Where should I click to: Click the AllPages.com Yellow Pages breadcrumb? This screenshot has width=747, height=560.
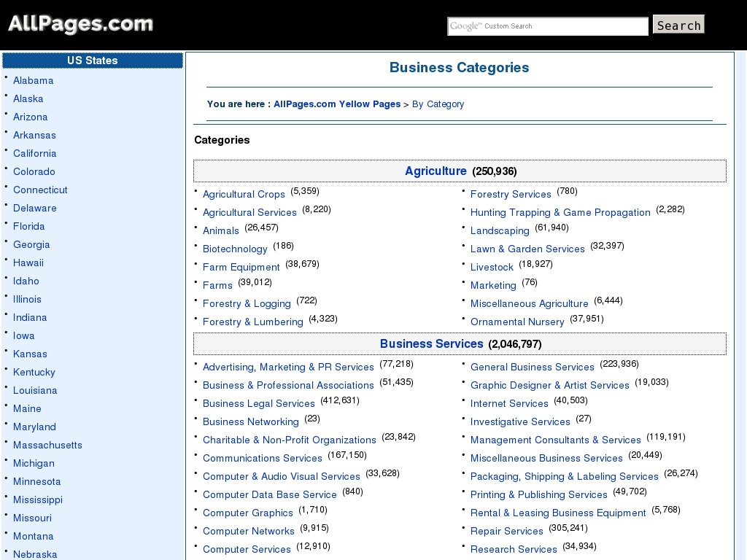337,104
